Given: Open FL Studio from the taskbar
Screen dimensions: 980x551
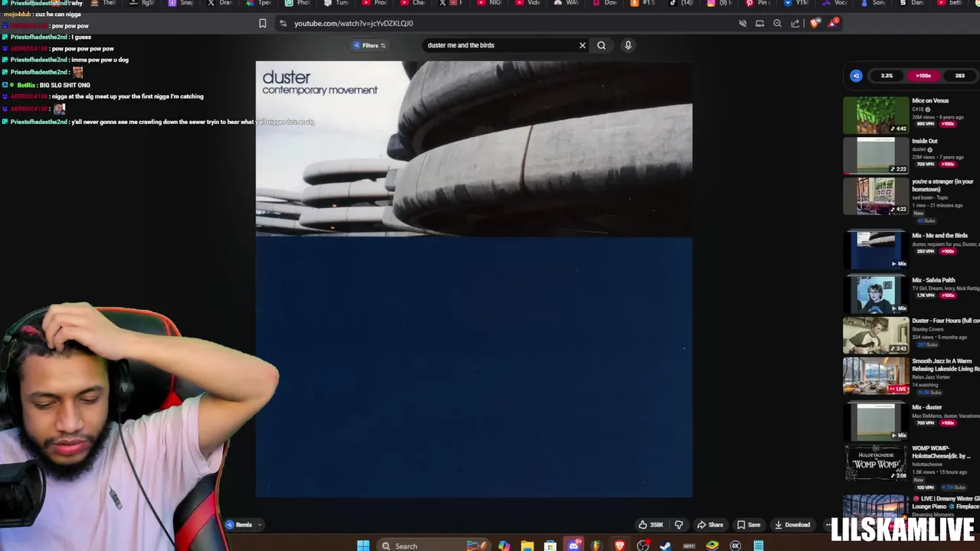Looking at the screenshot, I should 596,546.
